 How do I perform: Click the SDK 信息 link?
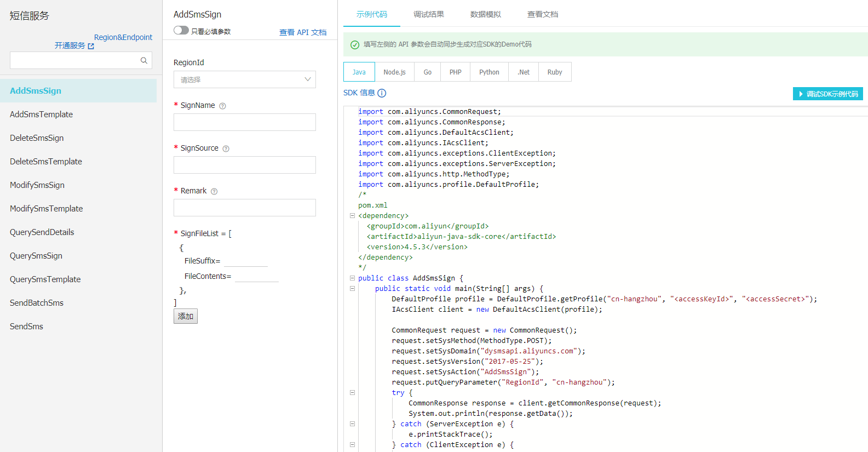359,93
